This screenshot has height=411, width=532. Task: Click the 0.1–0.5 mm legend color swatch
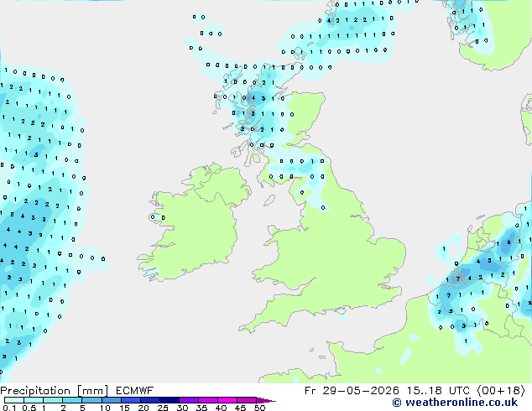(x=14, y=400)
